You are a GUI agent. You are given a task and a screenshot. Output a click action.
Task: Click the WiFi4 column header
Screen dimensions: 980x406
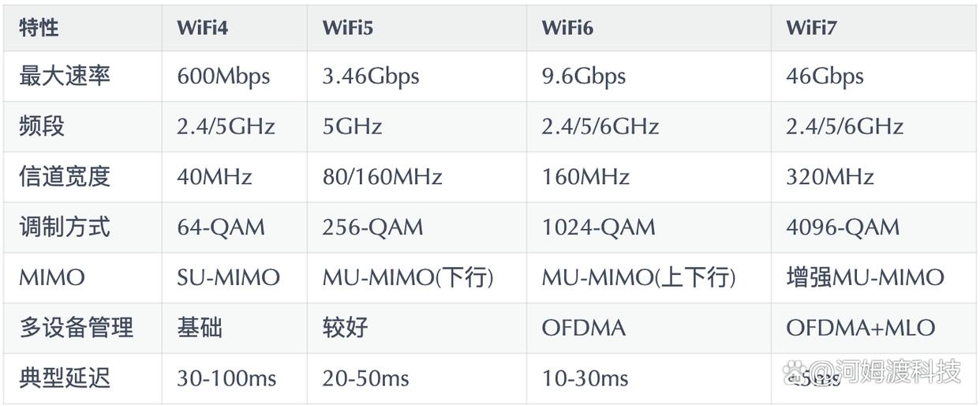[203, 28]
